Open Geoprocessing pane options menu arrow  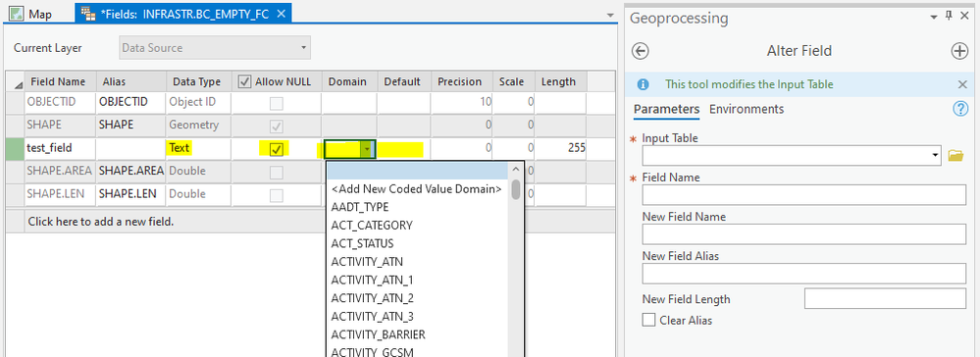click(x=934, y=17)
